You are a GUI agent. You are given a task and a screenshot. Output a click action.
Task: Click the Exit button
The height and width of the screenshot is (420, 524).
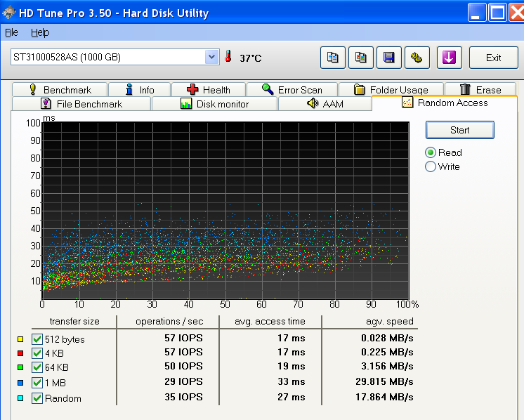tap(493, 58)
